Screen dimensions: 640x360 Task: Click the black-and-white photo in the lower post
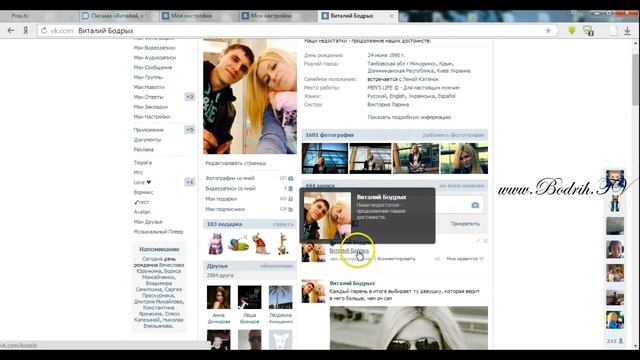click(x=409, y=328)
